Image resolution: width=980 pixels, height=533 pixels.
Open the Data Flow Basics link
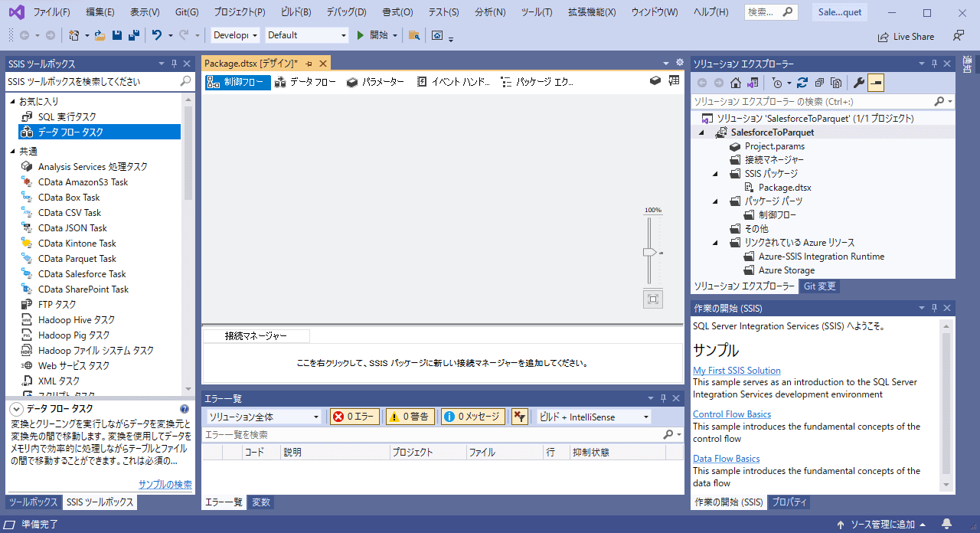[x=727, y=459]
